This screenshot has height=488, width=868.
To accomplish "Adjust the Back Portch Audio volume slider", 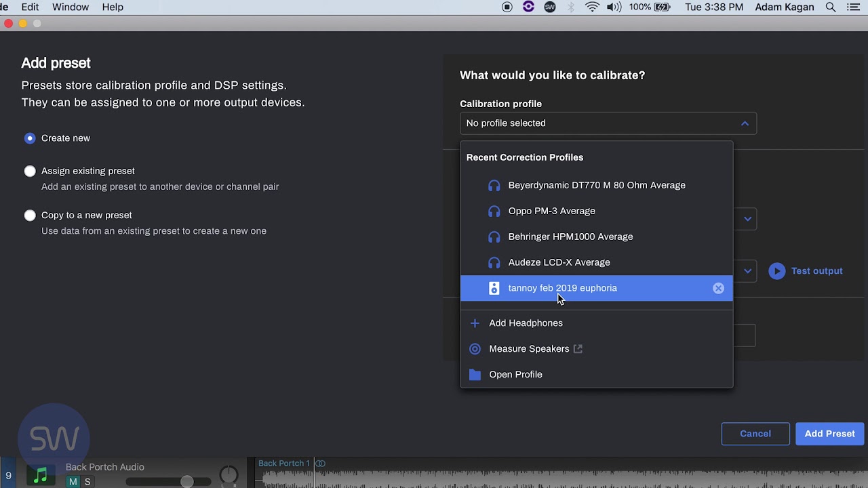I will pyautogui.click(x=186, y=482).
